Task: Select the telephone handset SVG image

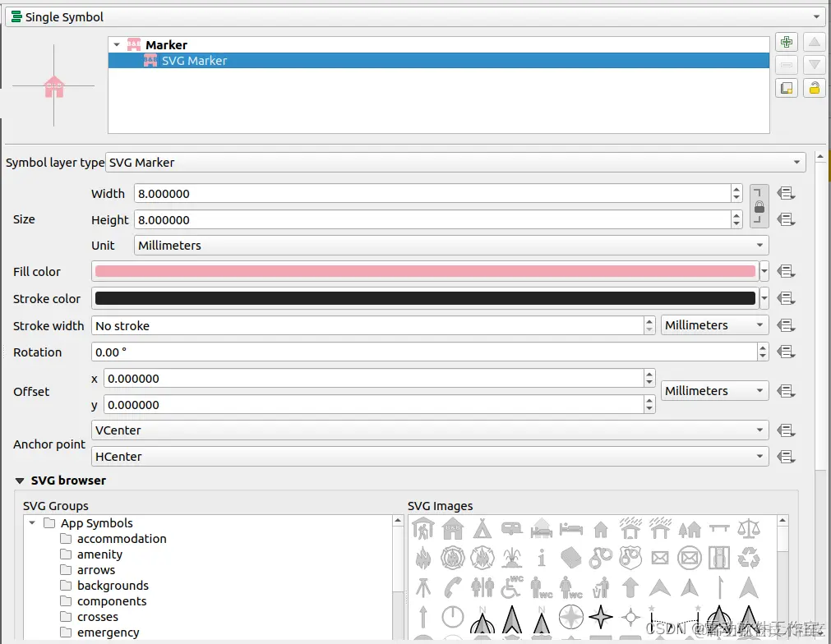Action: 453,587
